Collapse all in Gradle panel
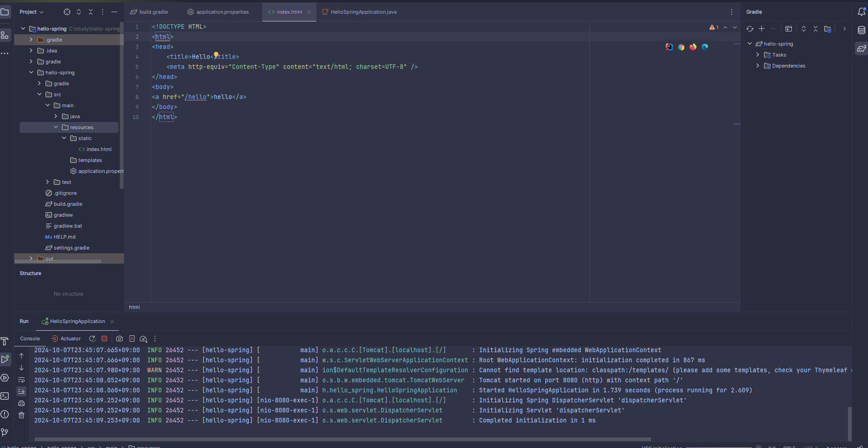This screenshot has width=868, height=448. coord(816,29)
